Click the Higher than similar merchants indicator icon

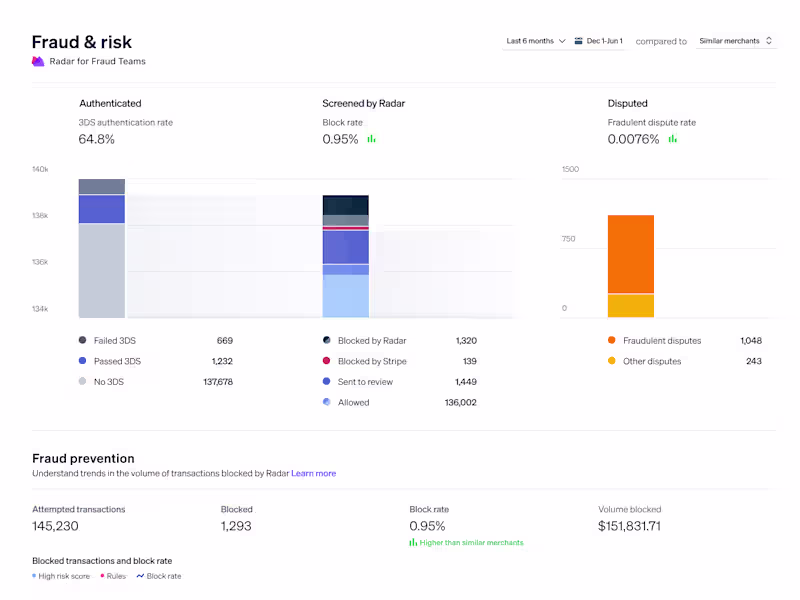point(413,542)
